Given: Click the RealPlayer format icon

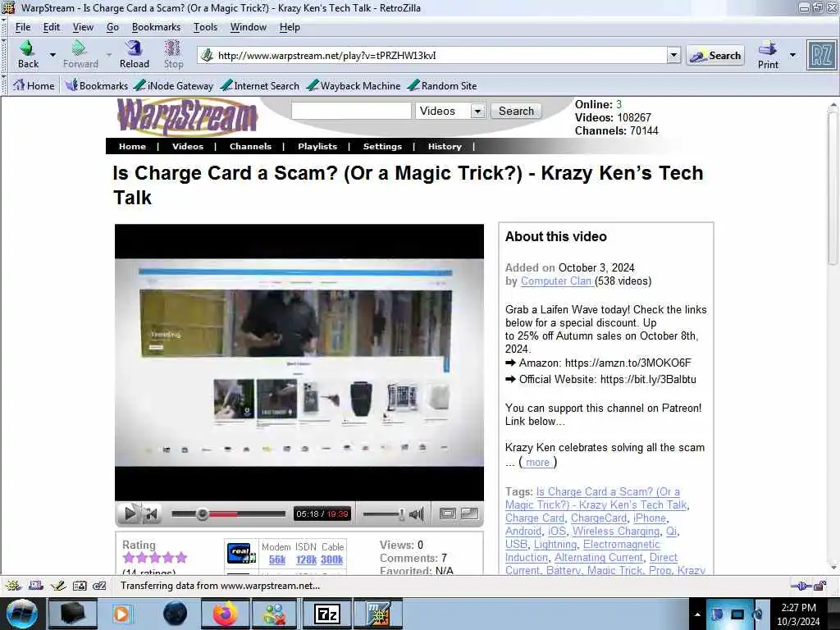Looking at the screenshot, I should pos(241,552).
